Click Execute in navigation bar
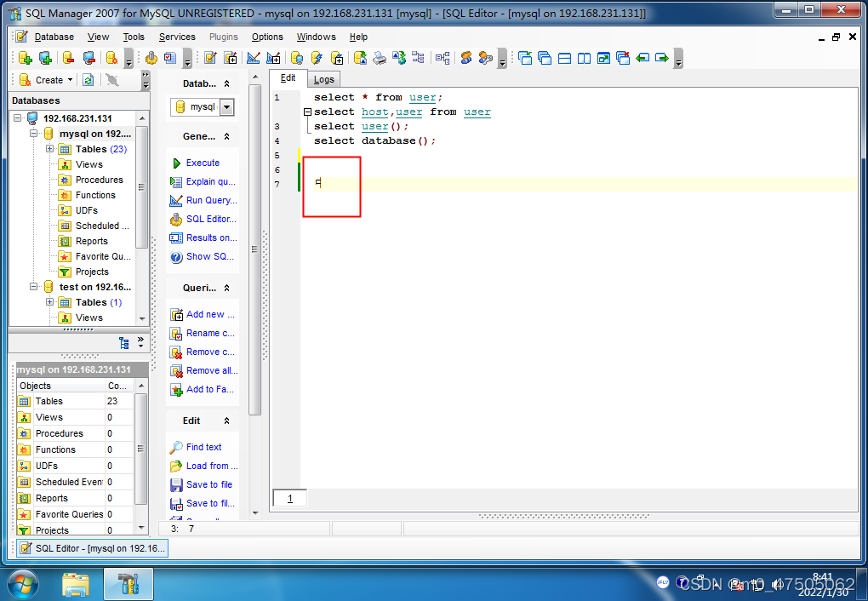The image size is (868, 601). click(x=203, y=163)
